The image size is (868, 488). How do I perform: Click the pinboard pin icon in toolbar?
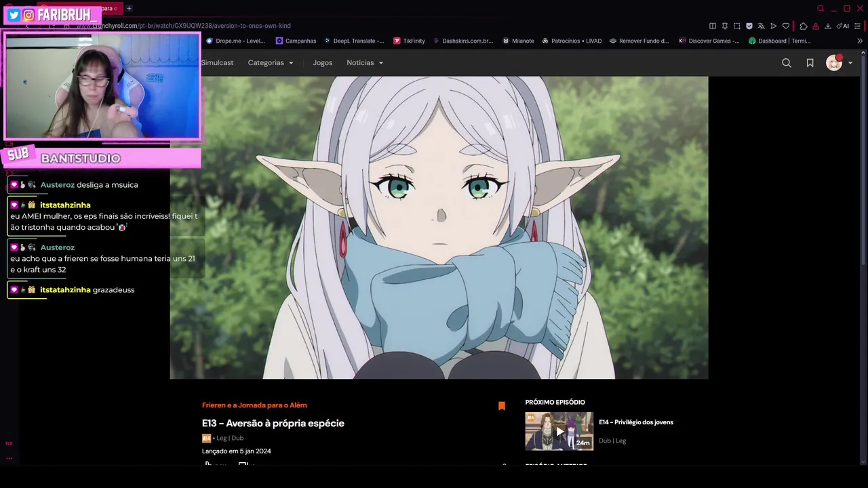(725, 26)
